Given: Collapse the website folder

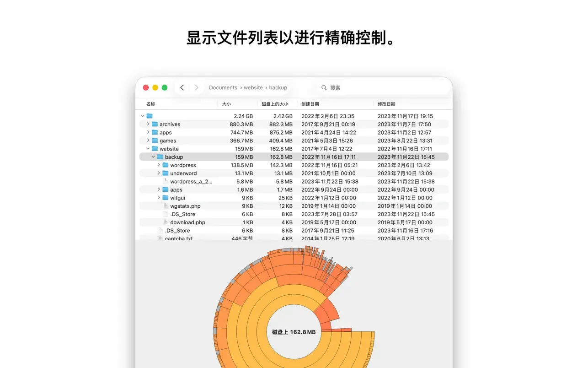Looking at the screenshot, I should 148,149.
